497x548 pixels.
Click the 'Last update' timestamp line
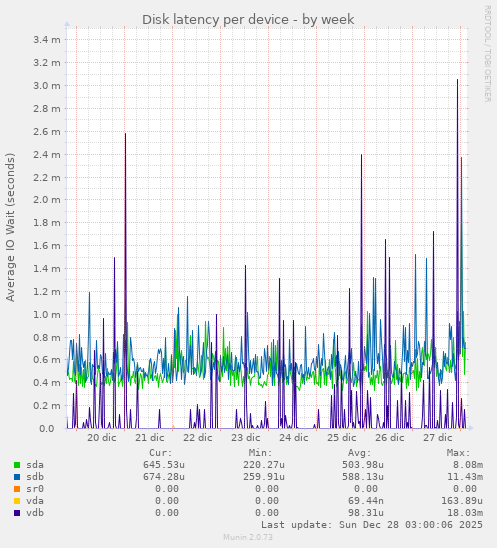pos(372,525)
